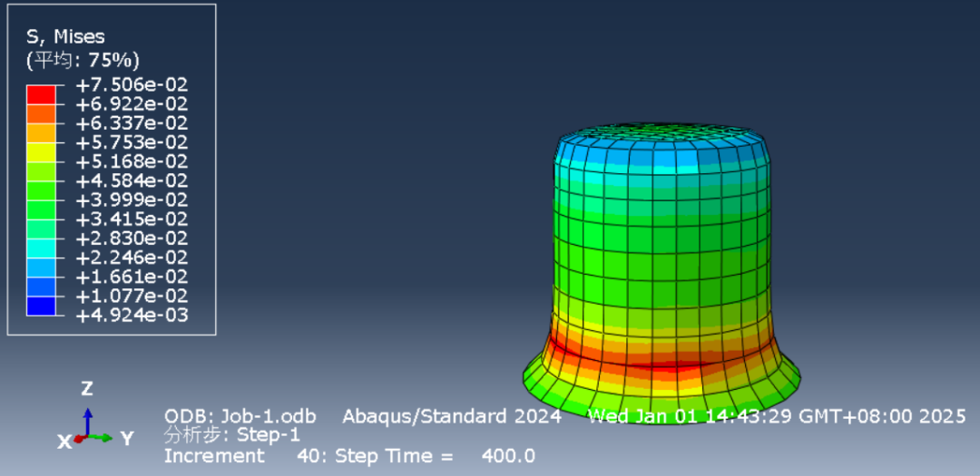Click the '分析步: Step-1' label
This screenshot has height=476, width=980.
[231, 434]
